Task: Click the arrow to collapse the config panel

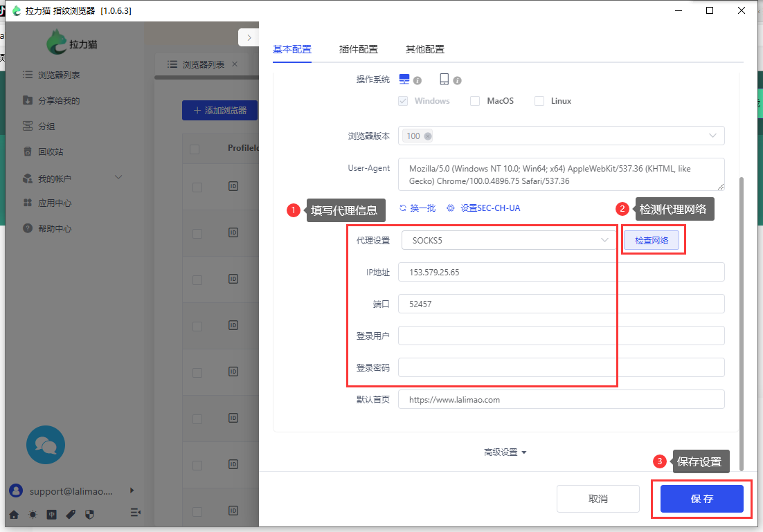Action: [249, 37]
